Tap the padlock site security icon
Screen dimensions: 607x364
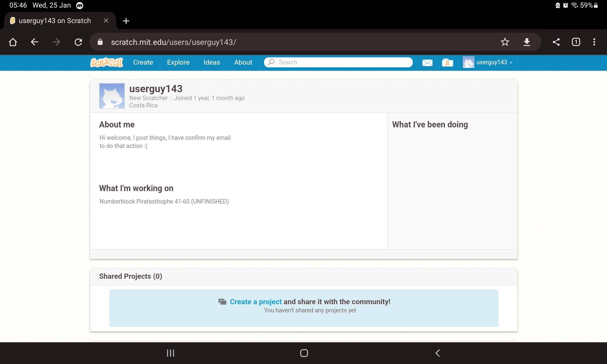[x=100, y=42]
